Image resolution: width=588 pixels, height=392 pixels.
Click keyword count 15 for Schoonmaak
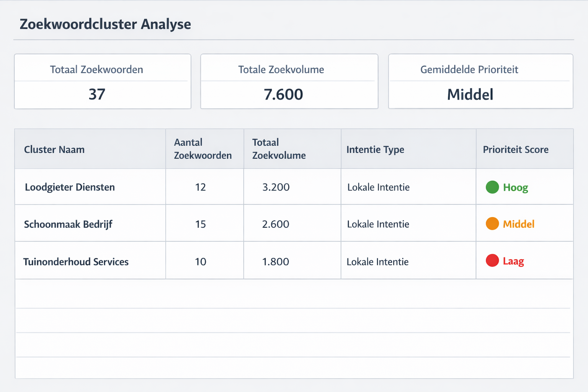coord(201,224)
